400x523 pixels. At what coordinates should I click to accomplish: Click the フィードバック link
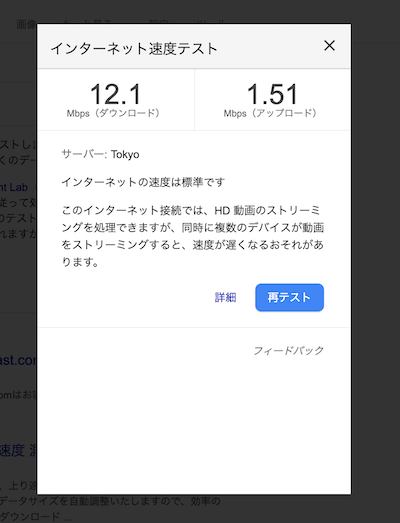(289, 351)
